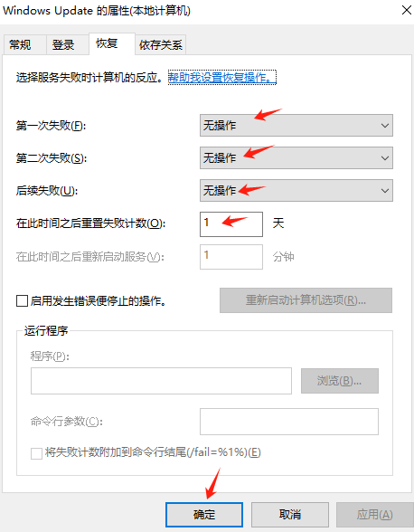Click the 取消 button
Screen dimensions: 414x532
pyautogui.click(x=290, y=515)
